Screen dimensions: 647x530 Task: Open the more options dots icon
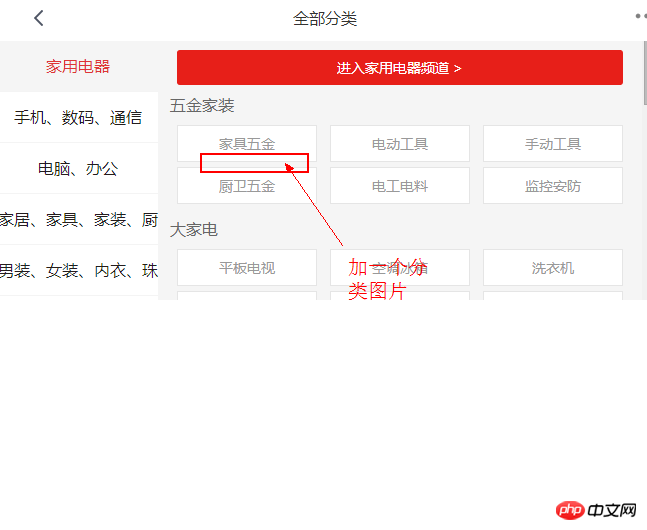coord(641,16)
